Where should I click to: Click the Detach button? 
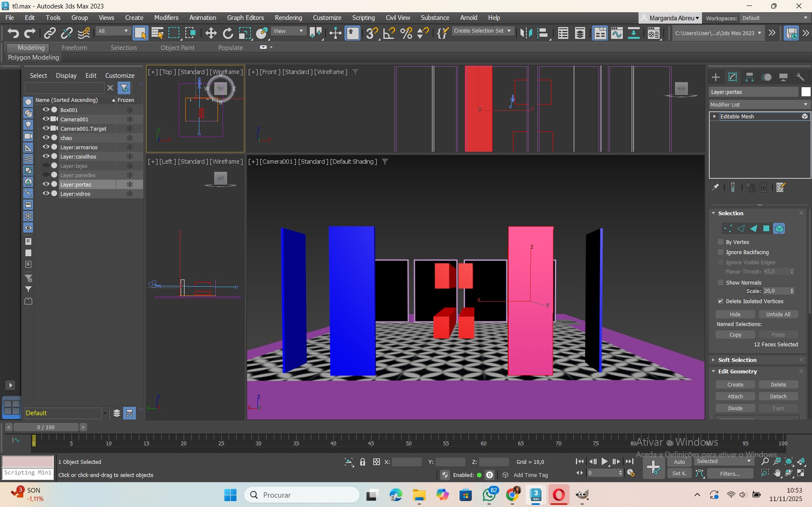[778, 396]
